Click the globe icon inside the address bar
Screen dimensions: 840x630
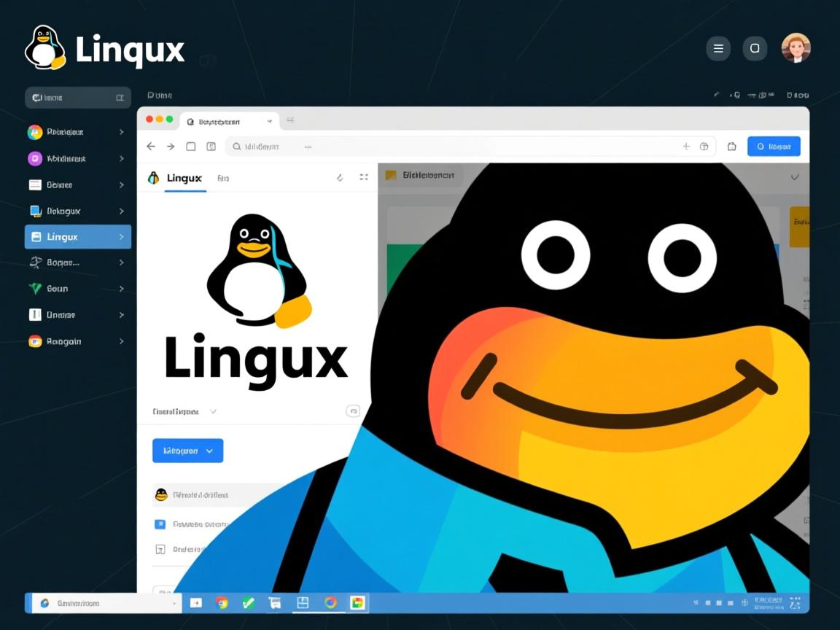704,146
